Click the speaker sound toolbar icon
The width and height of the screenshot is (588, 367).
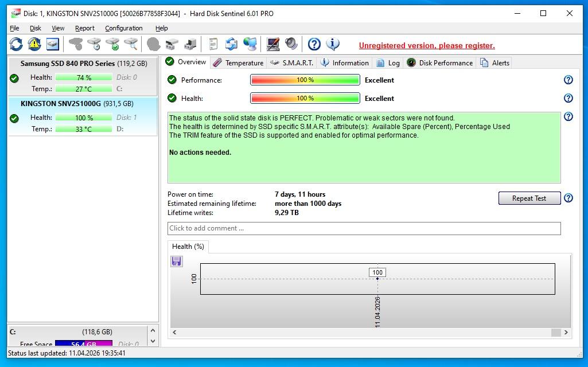(x=291, y=44)
